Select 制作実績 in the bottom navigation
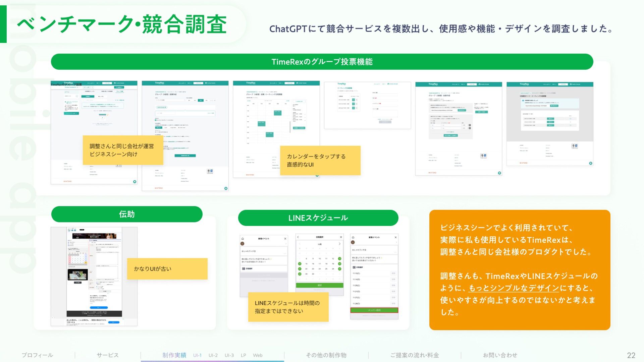 click(x=174, y=355)
